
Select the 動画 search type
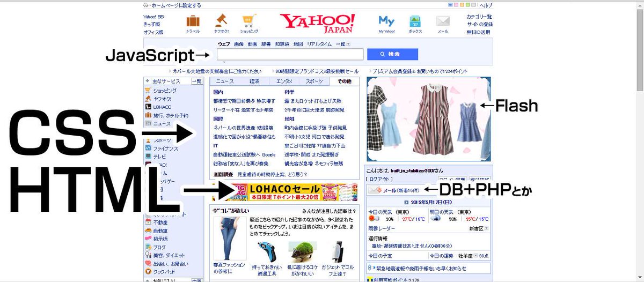tap(252, 44)
